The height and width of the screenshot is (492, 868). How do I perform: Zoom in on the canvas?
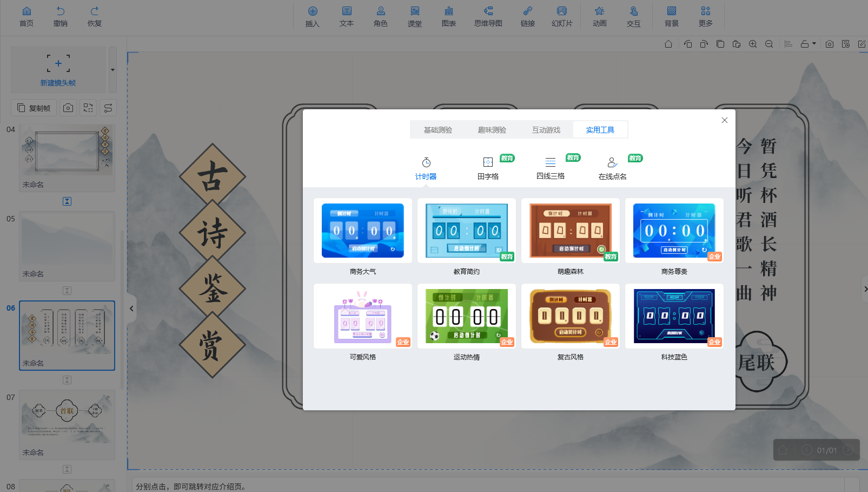[753, 44]
